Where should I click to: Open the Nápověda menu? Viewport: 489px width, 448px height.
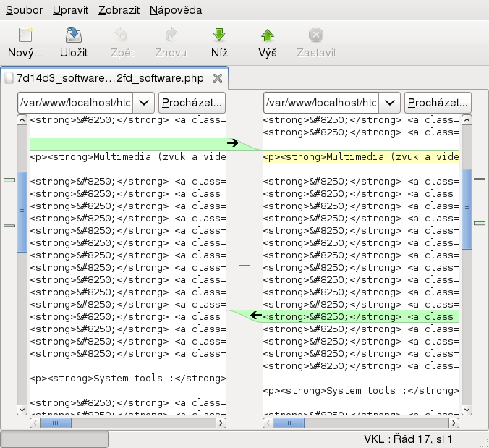point(176,10)
